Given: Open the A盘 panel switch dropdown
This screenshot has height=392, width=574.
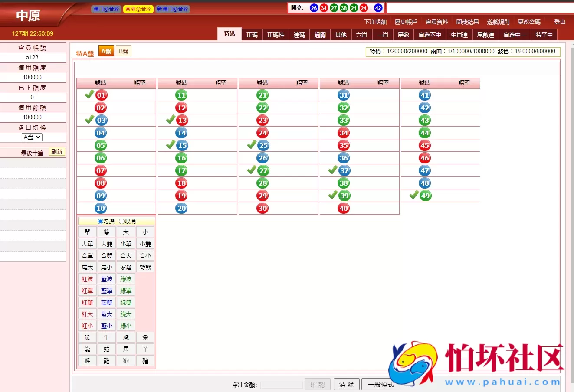Looking at the screenshot, I should (31, 137).
